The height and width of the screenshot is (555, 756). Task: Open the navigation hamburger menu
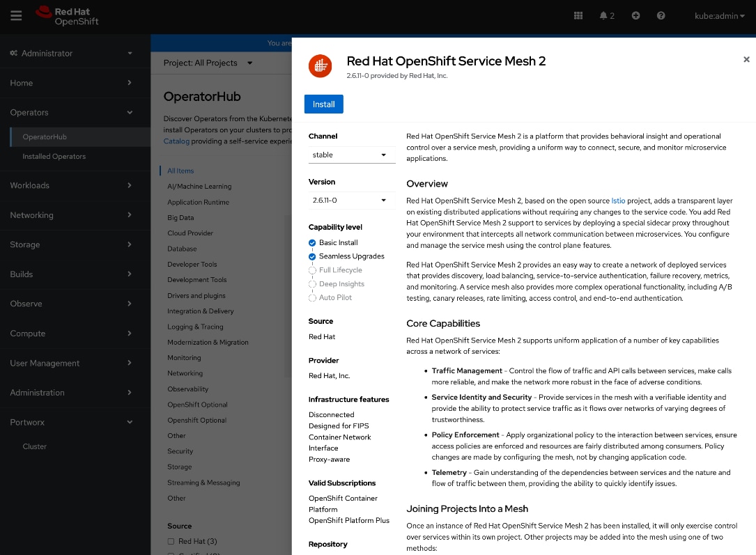[x=16, y=15]
